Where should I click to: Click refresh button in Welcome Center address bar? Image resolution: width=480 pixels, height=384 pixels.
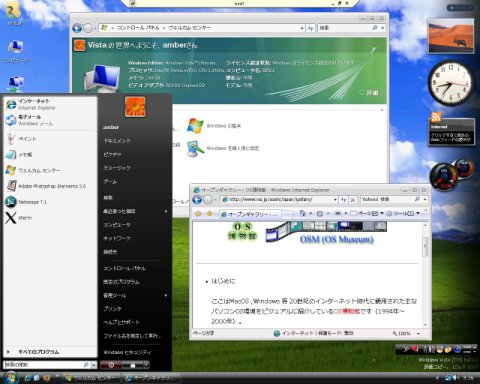click(x=311, y=28)
